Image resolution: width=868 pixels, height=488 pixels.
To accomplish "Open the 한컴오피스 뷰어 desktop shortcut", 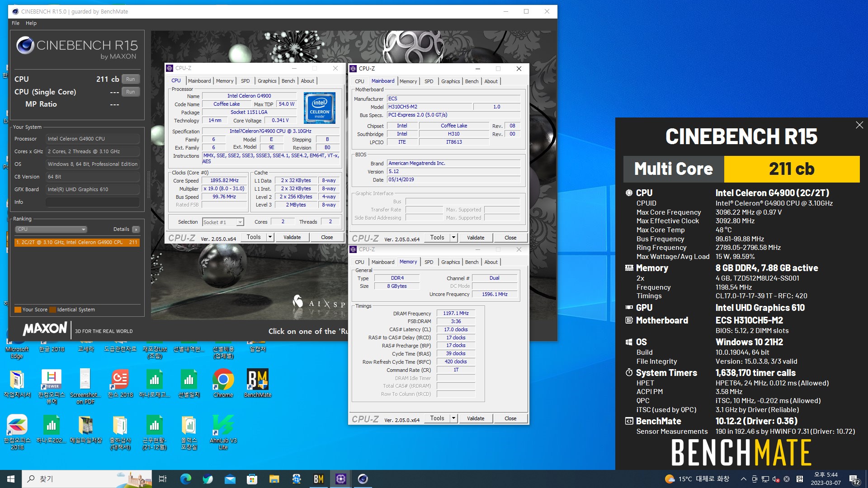I will 51,387.
